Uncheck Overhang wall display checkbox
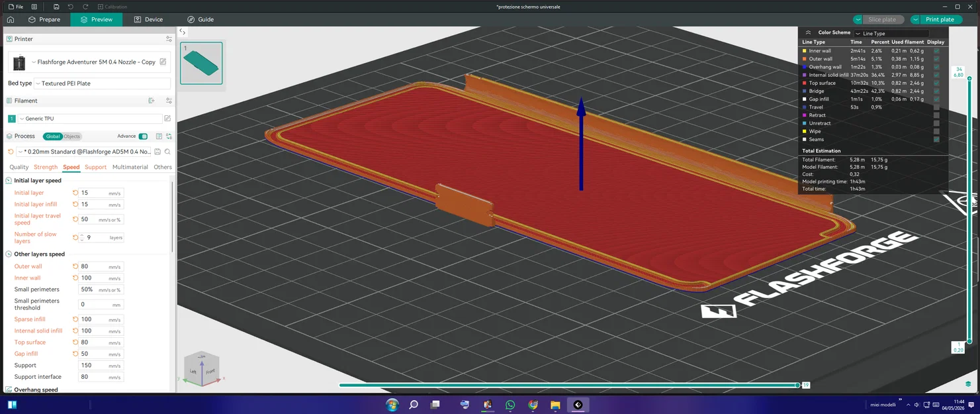Viewport: 980px width, 414px height. click(x=936, y=67)
